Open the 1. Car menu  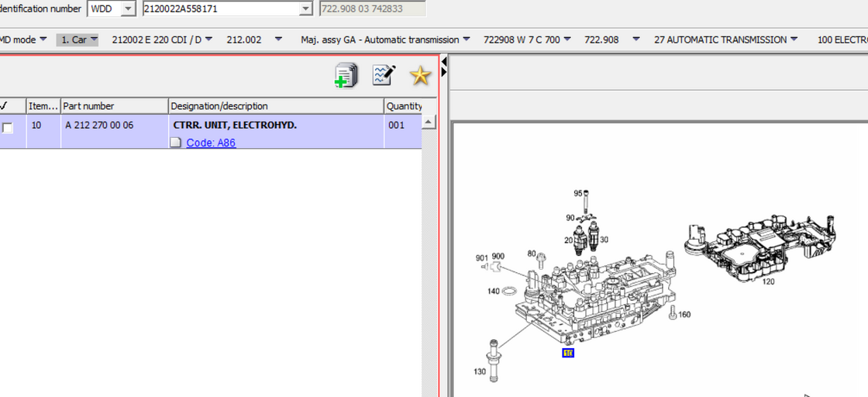pyautogui.click(x=78, y=40)
